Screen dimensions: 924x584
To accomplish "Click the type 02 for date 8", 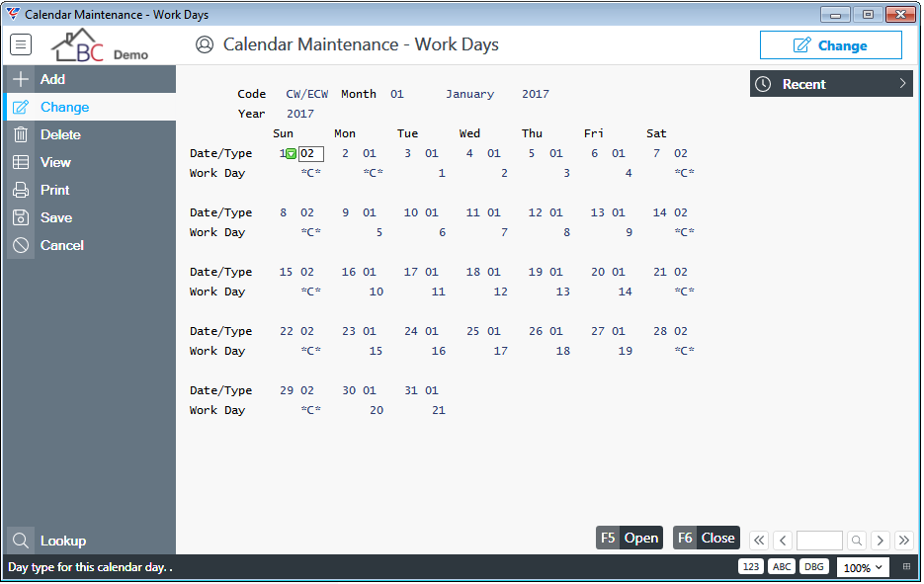I will click(x=307, y=212).
